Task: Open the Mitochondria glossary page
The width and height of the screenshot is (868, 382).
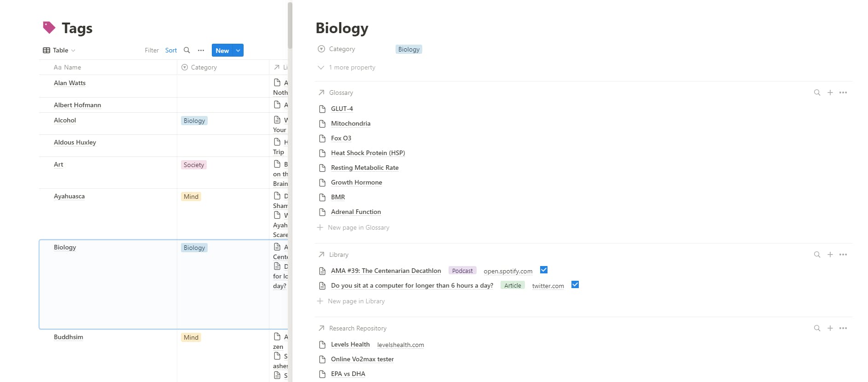Action: 350,123
